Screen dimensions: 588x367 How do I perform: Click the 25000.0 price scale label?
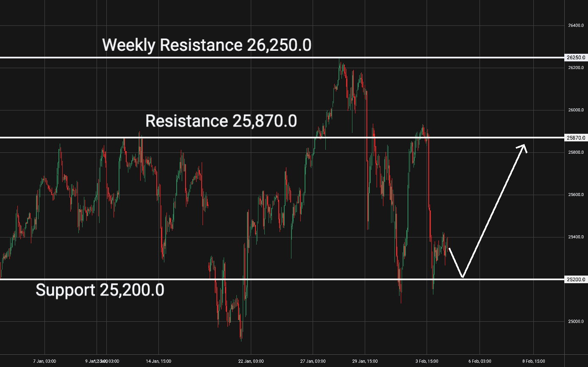click(x=576, y=322)
